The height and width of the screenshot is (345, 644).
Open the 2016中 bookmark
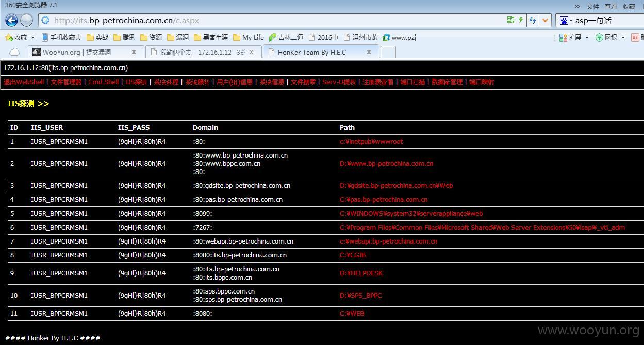tap(323, 37)
